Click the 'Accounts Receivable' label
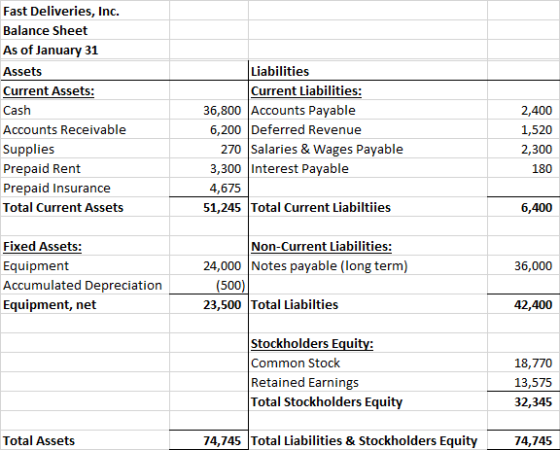Image resolution: width=560 pixels, height=450 pixels. (x=65, y=130)
